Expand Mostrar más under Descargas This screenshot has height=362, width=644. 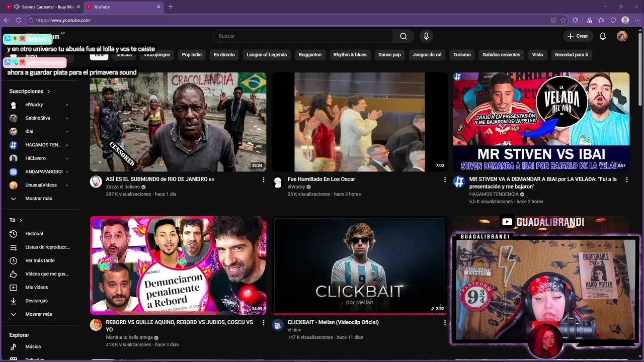(39, 314)
